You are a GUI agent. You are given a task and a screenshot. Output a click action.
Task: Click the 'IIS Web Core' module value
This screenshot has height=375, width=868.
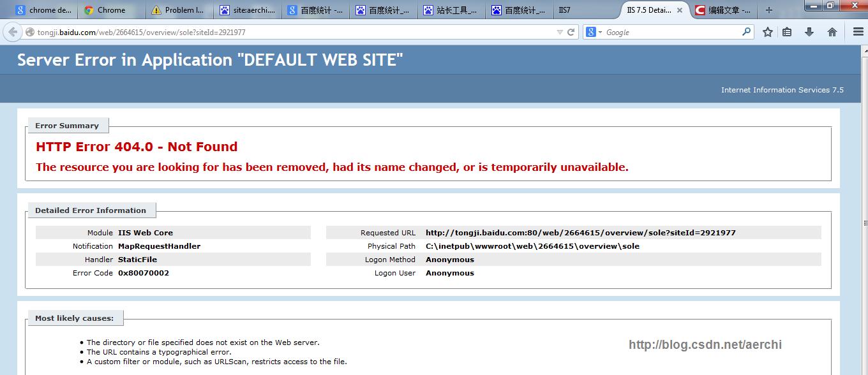coord(146,233)
